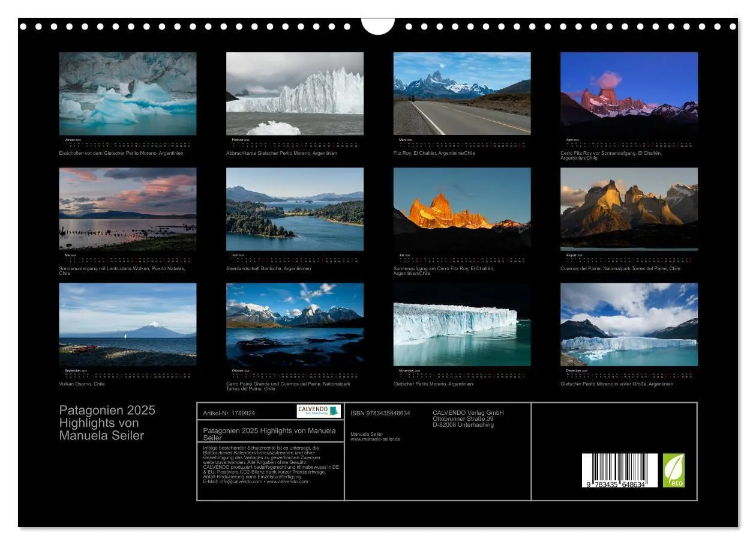Open the August Cuernos del Paine photo
756x545 pixels.
pos(629,209)
